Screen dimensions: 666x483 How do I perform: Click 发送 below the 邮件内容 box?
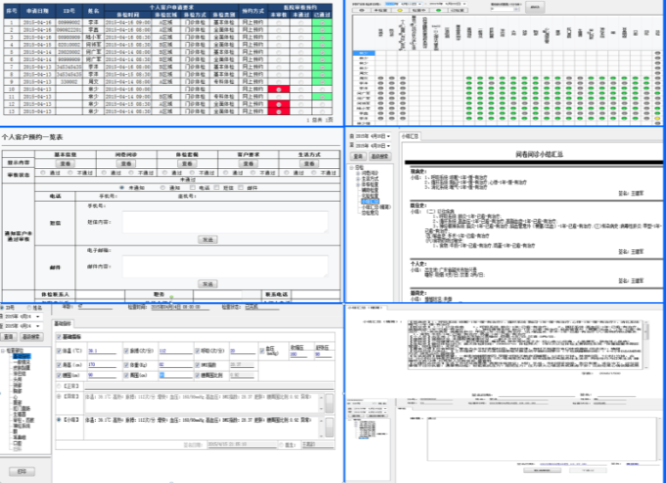point(208,284)
